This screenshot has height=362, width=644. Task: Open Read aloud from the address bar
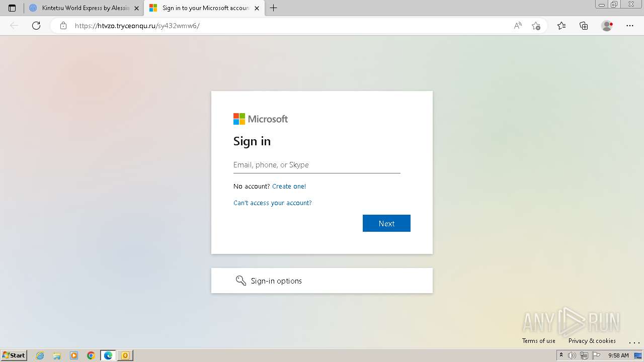[x=518, y=26]
